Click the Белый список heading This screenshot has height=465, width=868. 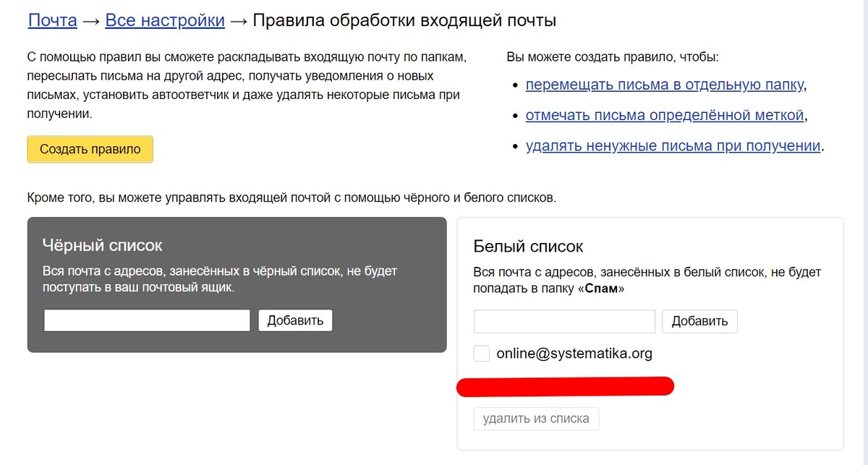(x=528, y=246)
